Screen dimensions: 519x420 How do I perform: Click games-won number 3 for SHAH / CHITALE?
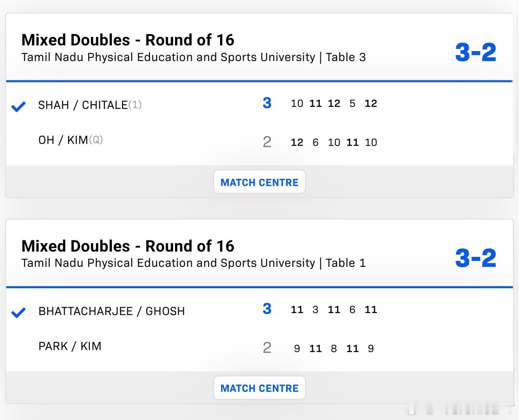coord(267,103)
